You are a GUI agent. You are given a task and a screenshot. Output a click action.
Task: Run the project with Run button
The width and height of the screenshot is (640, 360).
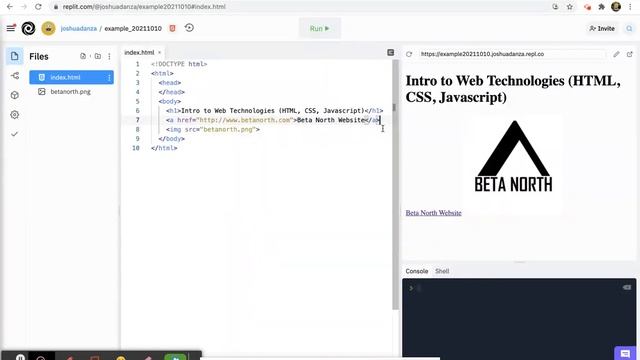tap(320, 28)
